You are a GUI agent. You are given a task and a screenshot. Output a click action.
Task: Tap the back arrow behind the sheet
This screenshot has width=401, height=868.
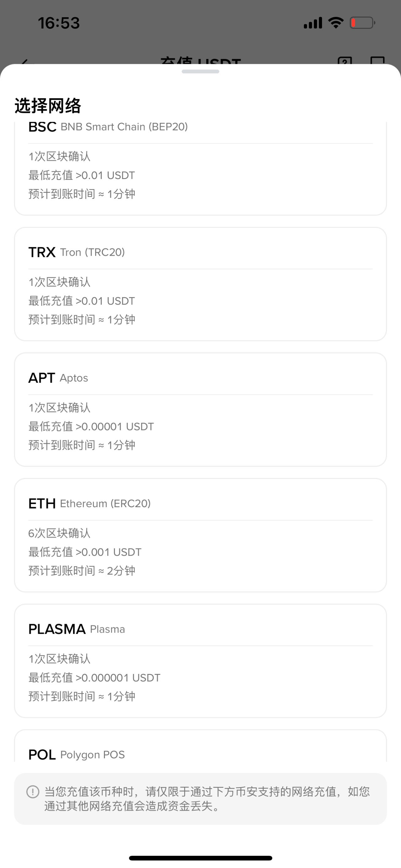click(x=27, y=62)
